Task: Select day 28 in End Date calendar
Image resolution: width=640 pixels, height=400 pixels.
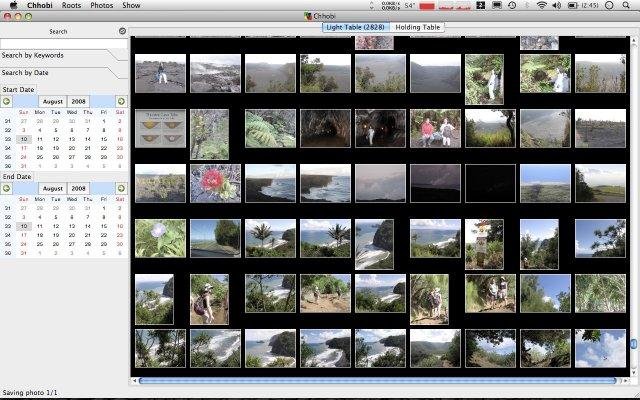Action: coord(88,244)
